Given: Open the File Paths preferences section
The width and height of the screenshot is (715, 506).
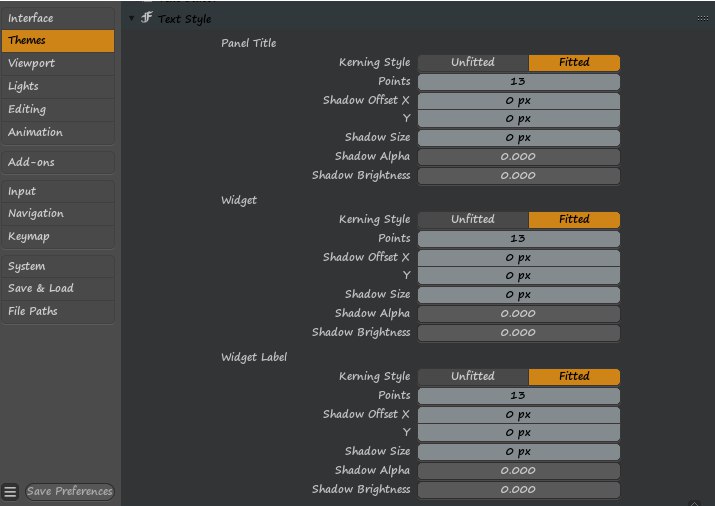Looking at the screenshot, I should tap(58, 311).
